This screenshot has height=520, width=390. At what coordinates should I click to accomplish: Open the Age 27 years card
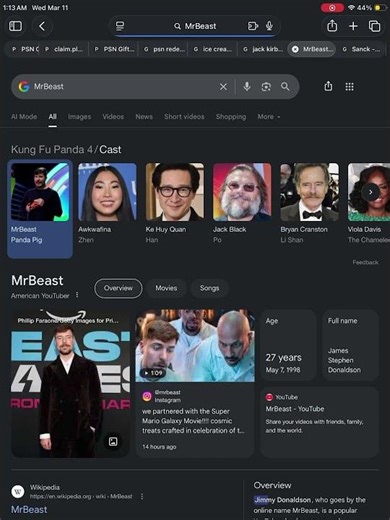tap(288, 345)
